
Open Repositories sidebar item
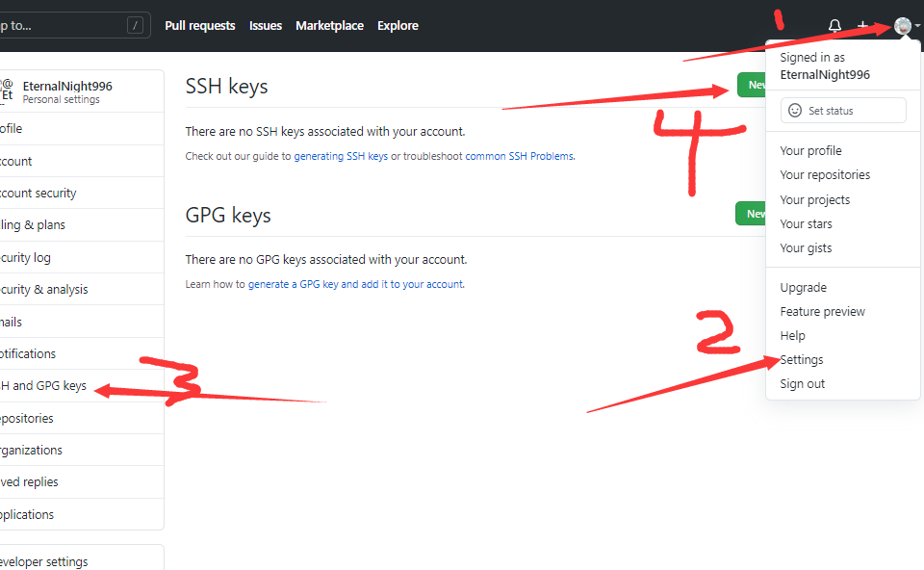82,418
